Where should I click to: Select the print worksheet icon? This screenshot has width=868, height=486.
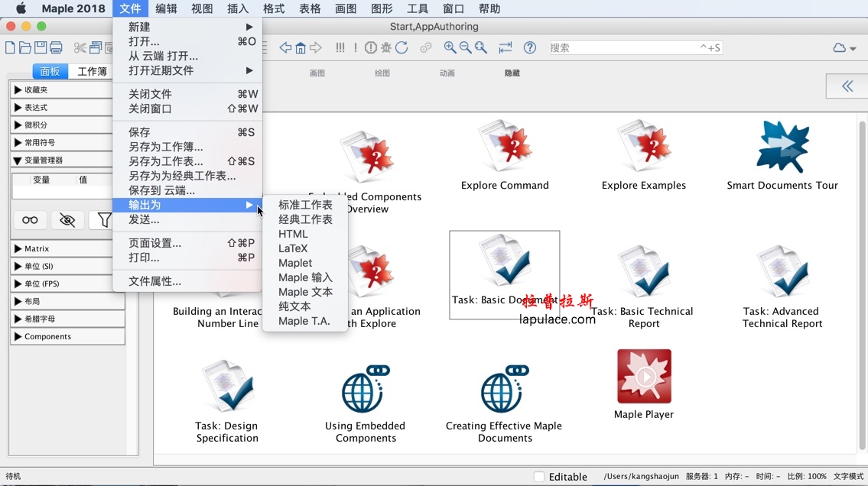56,47
